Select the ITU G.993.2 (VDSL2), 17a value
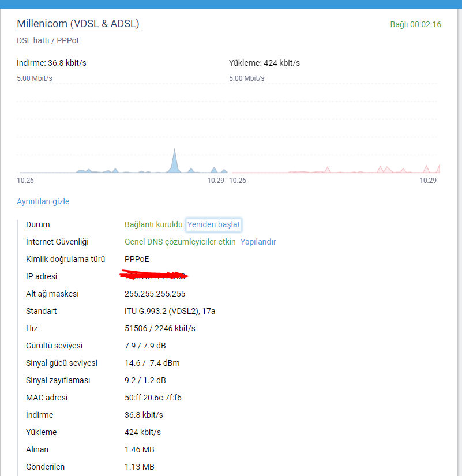The image size is (462, 476). [170, 311]
